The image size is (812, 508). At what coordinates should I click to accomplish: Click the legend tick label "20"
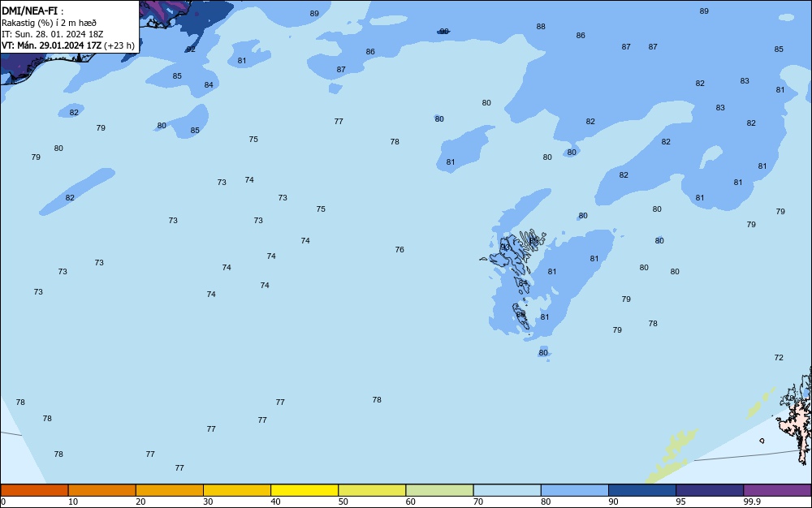click(x=140, y=502)
